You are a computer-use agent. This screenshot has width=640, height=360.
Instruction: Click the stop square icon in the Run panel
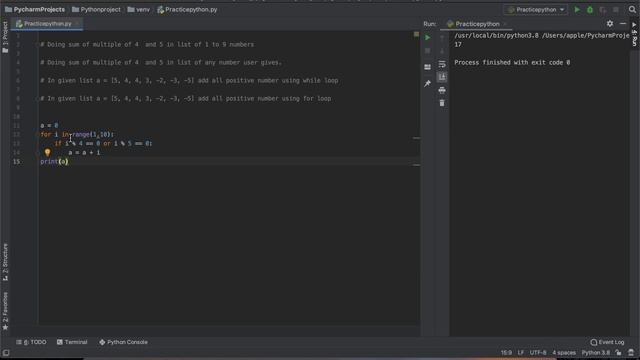(427, 51)
